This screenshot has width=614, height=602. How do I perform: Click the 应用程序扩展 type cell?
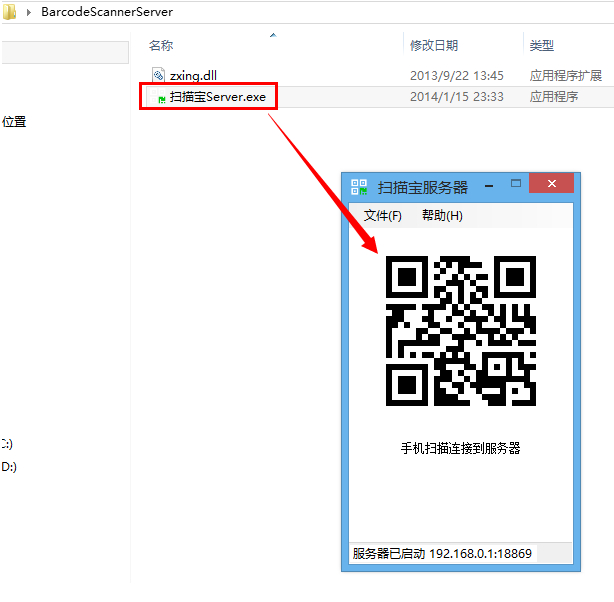tap(565, 75)
